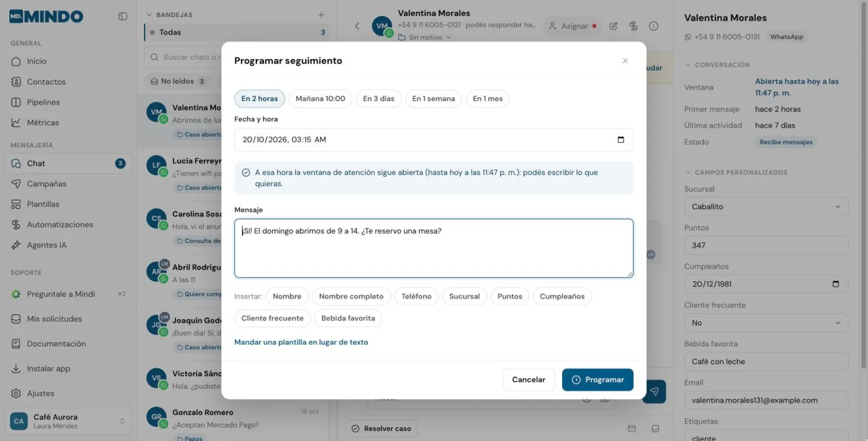Viewport: 868px width, 441px height.
Task: Click the Mis solicitudes icon
Action: point(16,319)
